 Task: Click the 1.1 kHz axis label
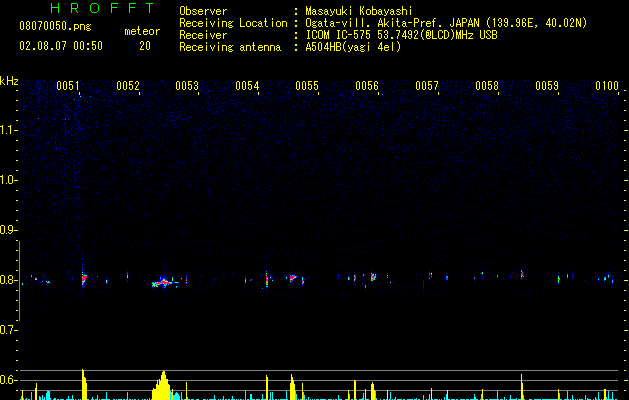point(8,130)
